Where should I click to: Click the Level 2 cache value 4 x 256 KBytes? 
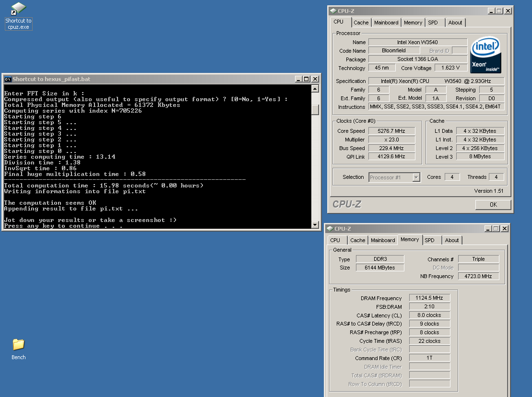[480, 148]
